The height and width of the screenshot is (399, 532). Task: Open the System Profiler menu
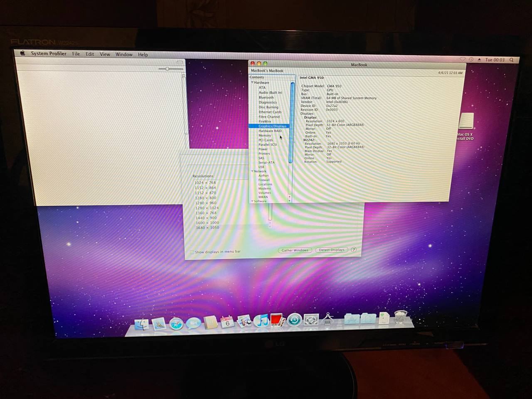[49, 54]
